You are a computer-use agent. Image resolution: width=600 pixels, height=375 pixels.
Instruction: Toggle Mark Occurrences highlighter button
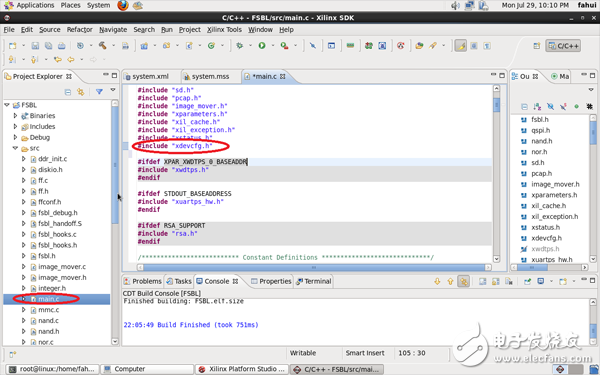tap(461, 46)
